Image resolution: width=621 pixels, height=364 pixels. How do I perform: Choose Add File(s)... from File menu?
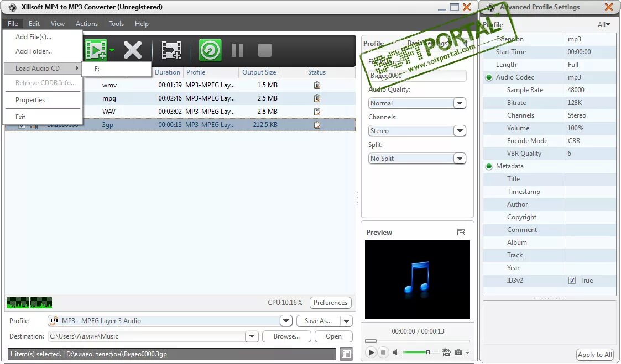coord(43,37)
